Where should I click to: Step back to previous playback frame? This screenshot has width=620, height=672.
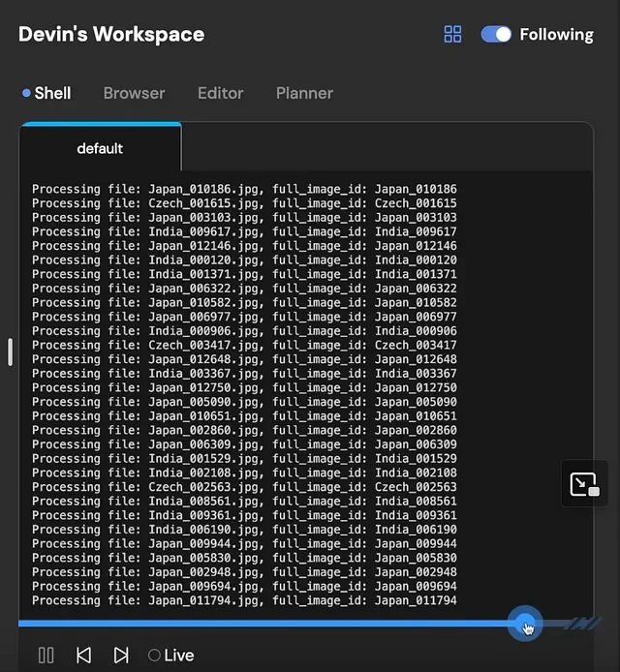83,655
